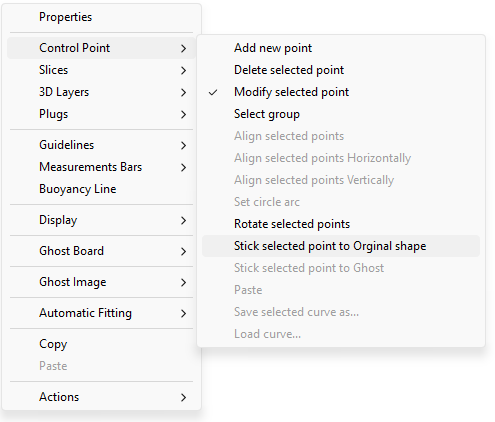Expand the Measurements Bars submenu
The height and width of the screenshot is (422, 495).
101,167
